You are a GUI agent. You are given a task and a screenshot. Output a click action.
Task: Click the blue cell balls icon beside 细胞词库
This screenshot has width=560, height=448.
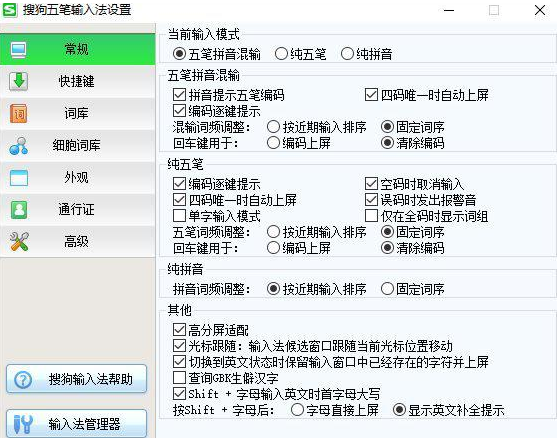pos(19,145)
